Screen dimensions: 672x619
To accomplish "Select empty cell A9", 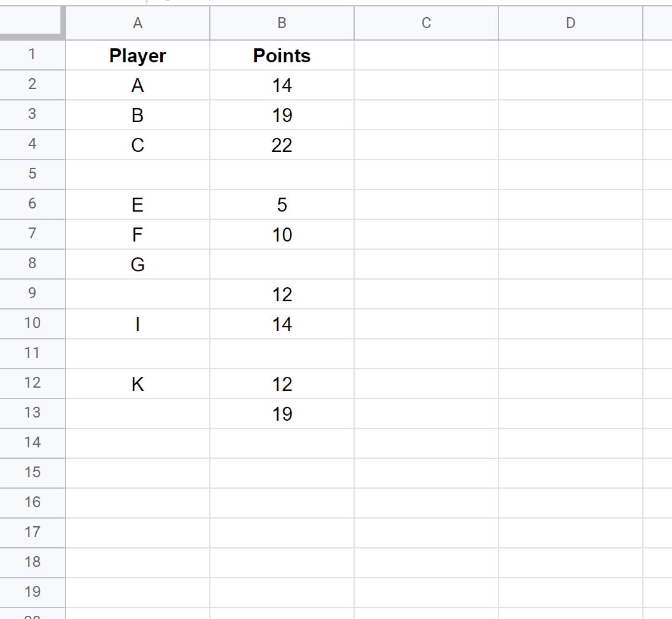I will [137, 294].
